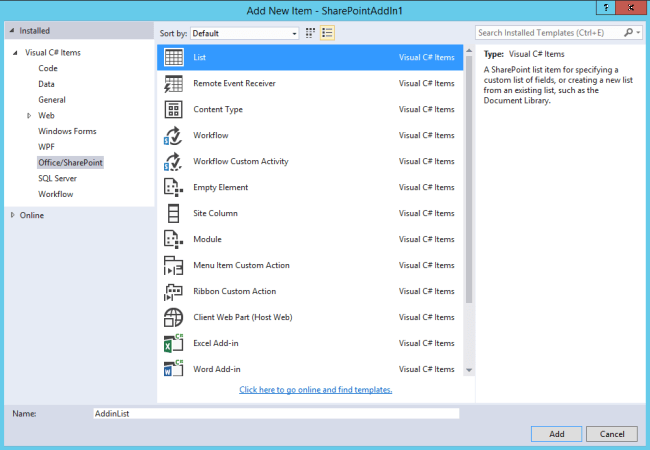Click the template list scrollbar thumb
The width and height of the screenshot is (650, 450).
(x=469, y=179)
